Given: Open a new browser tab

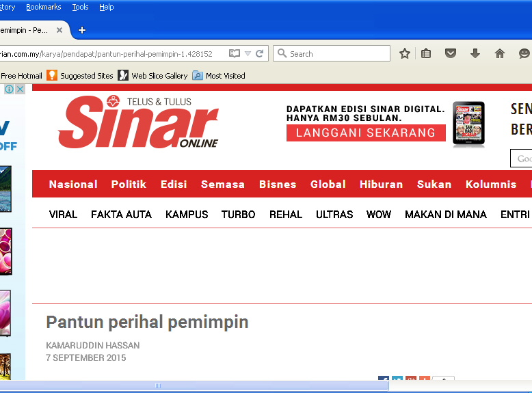Looking at the screenshot, I should [82, 30].
